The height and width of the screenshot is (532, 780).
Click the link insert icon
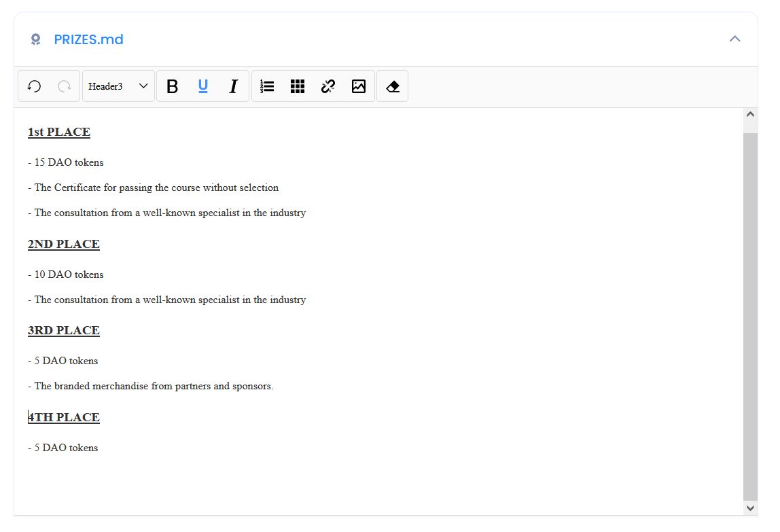pos(328,86)
